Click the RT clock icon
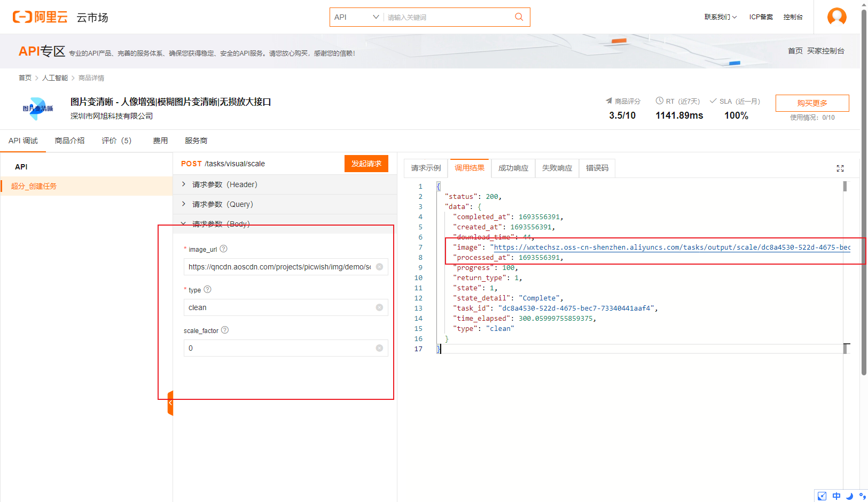This screenshot has height=502, width=868. 659,101
